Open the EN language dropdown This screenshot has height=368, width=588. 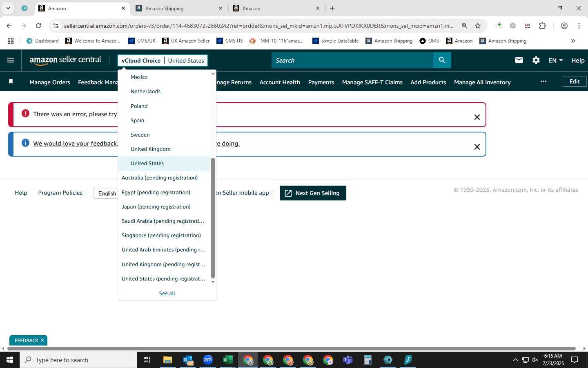click(555, 60)
